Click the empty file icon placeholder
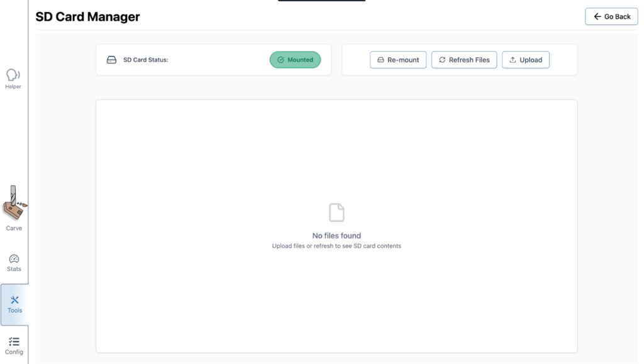The height and width of the screenshot is (364, 644). 336,212
